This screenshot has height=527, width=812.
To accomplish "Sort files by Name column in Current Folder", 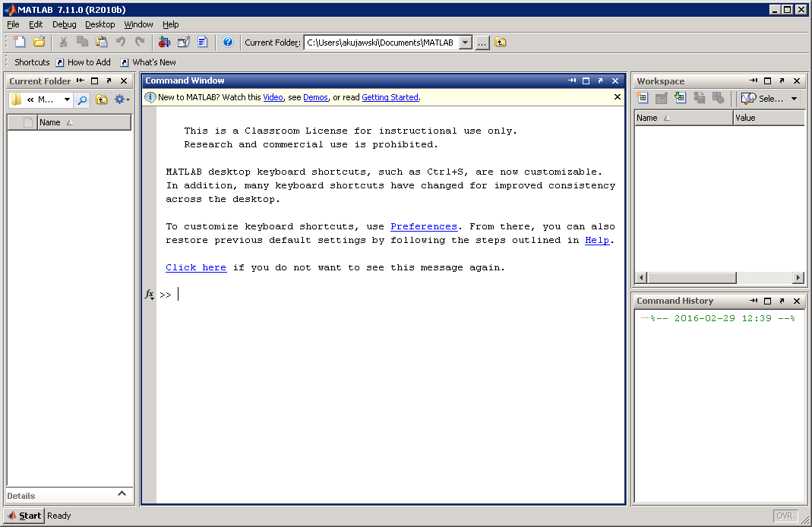I will [x=84, y=123].
